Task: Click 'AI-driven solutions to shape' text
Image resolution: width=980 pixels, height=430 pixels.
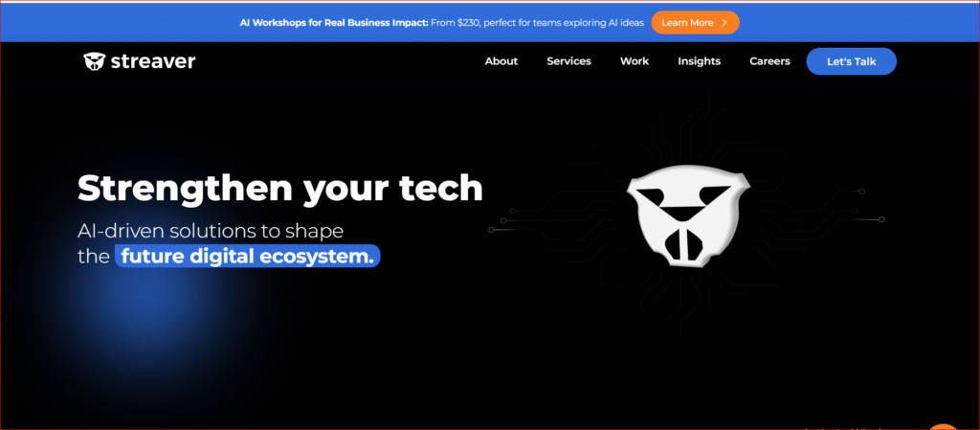Action: tap(211, 231)
